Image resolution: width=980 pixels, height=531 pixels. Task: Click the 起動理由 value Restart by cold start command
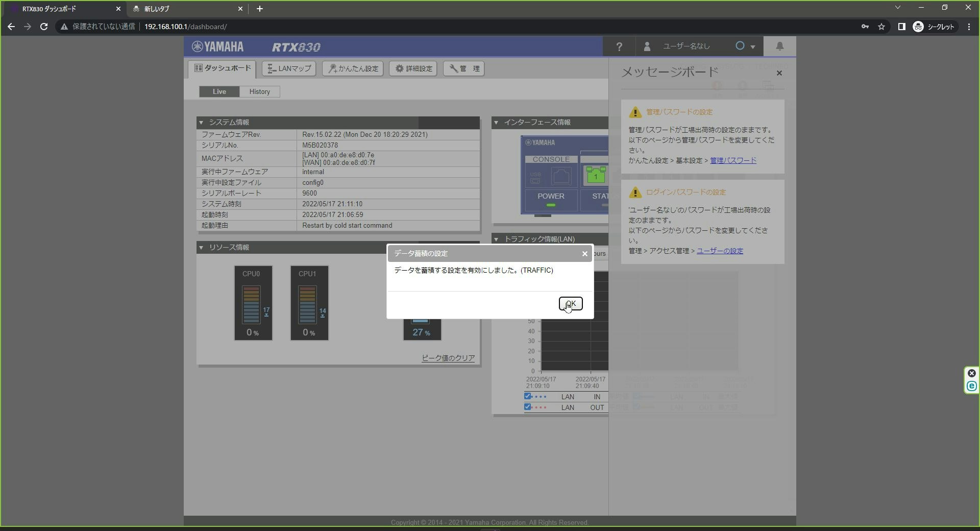(347, 226)
